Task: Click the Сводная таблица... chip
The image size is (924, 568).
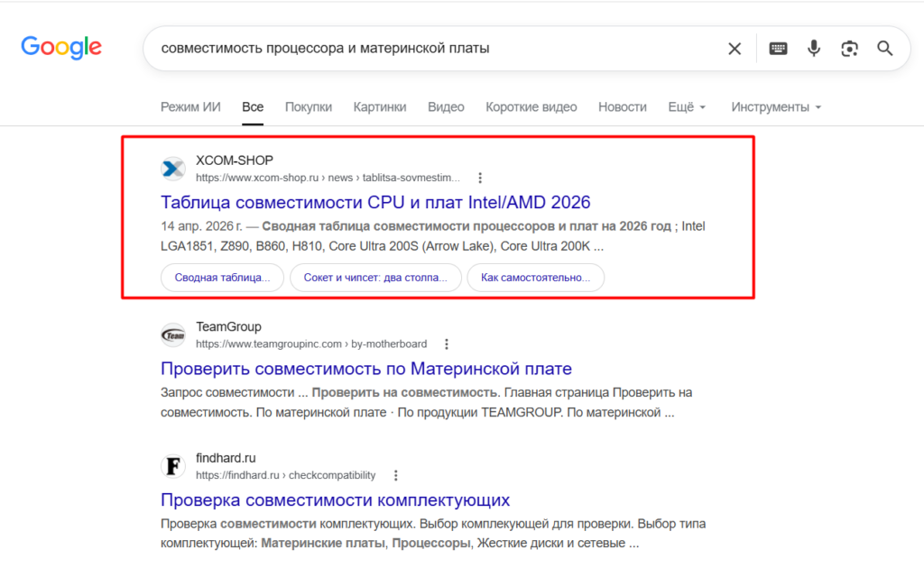Action: [222, 277]
